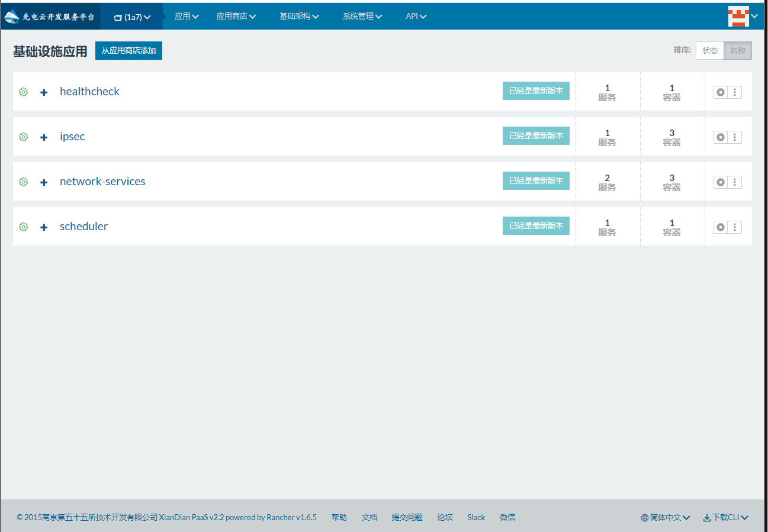Screen dimensions: 768x532
Task: Click the 基础设施应用 page heading
Action: pyautogui.click(x=50, y=51)
